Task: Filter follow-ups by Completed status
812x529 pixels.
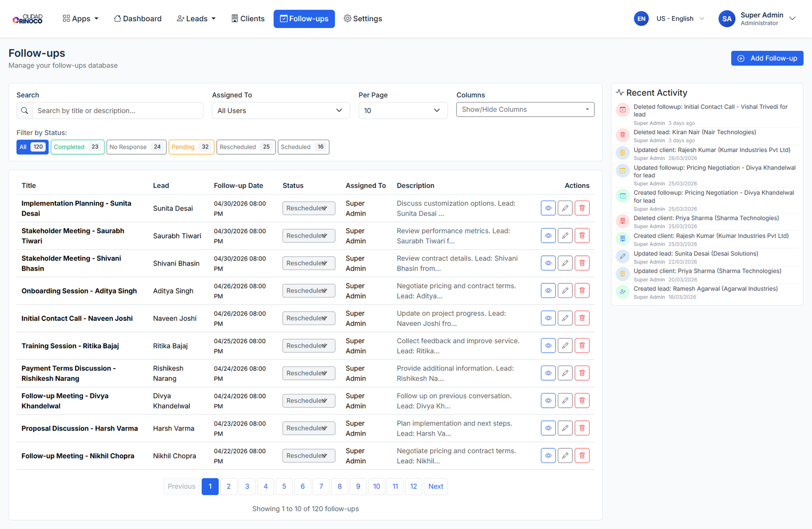Action: (77, 147)
